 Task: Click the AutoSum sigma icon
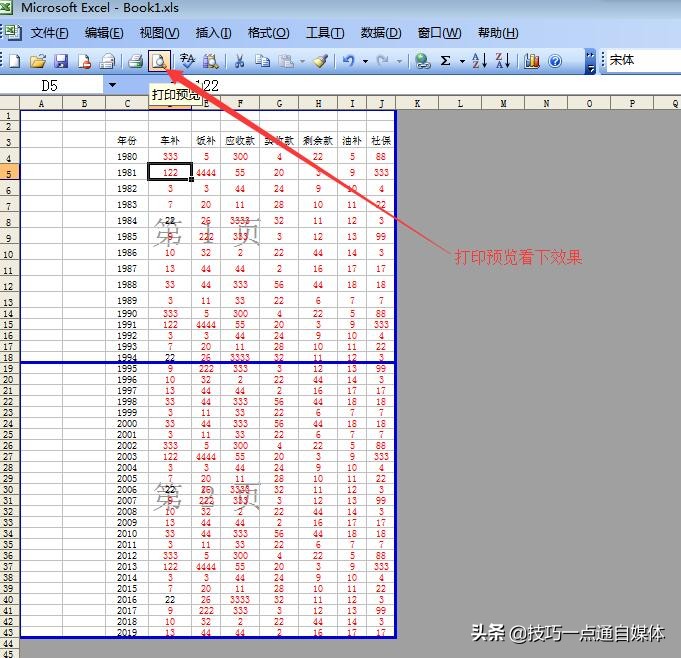(446, 61)
